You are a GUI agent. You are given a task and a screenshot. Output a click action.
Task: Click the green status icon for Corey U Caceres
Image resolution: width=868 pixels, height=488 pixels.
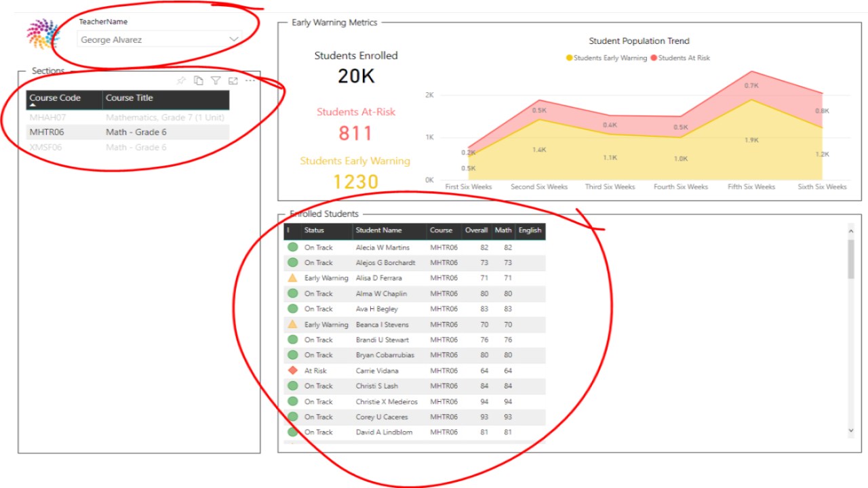pyautogui.click(x=293, y=417)
